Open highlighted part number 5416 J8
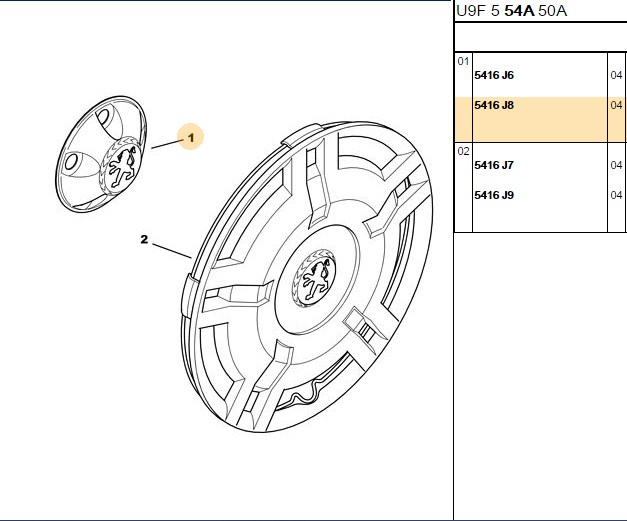The image size is (627, 521). pyautogui.click(x=494, y=105)
